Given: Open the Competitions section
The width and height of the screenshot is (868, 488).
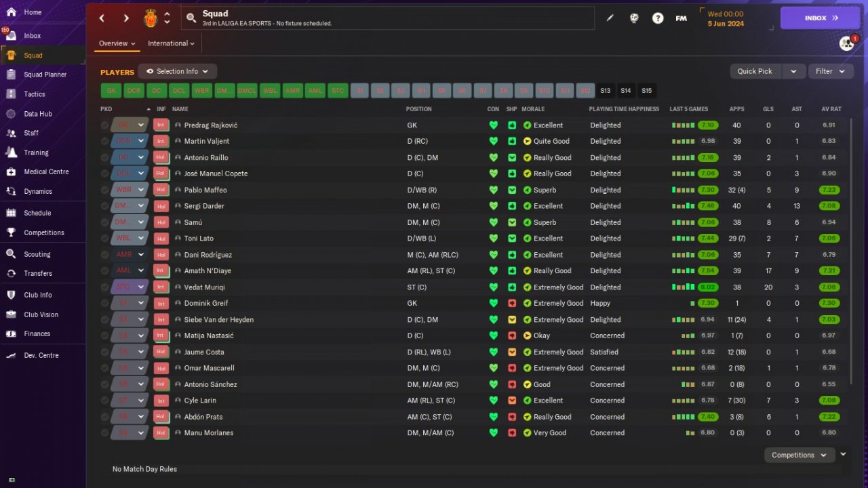Looking at the screenshot, I should [44, 232].
